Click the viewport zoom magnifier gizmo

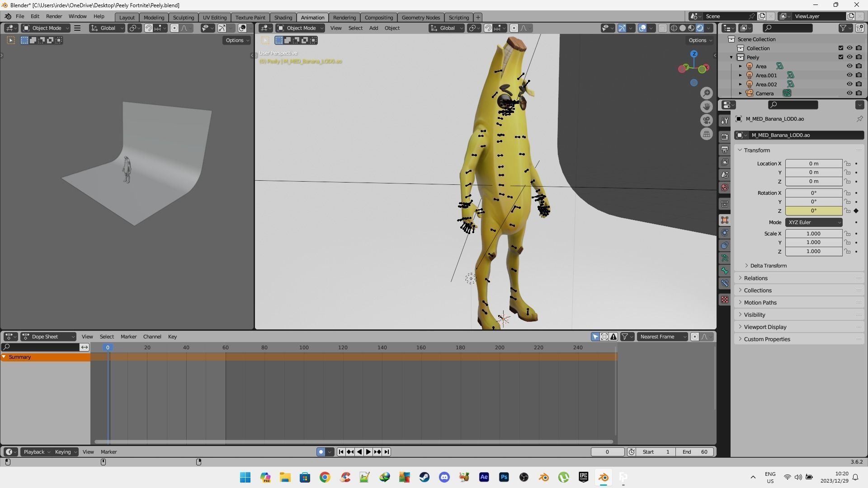point(707,93)
